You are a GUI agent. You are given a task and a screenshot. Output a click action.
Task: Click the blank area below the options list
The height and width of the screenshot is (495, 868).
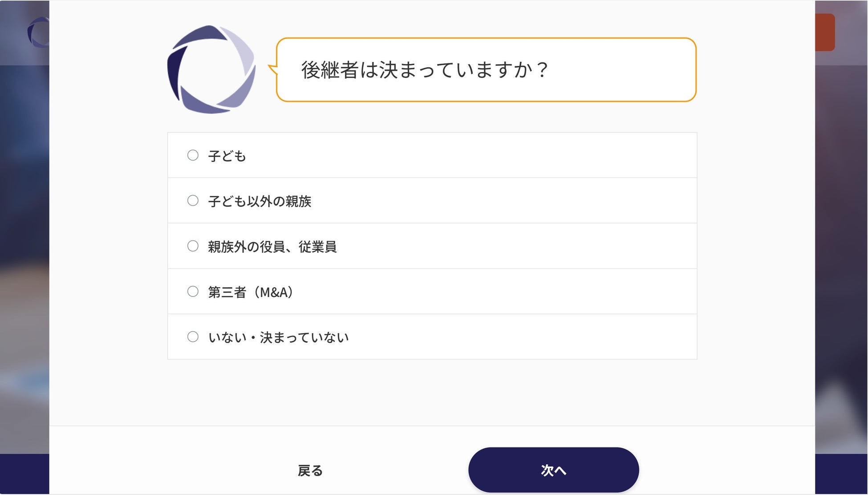(432, 392)
